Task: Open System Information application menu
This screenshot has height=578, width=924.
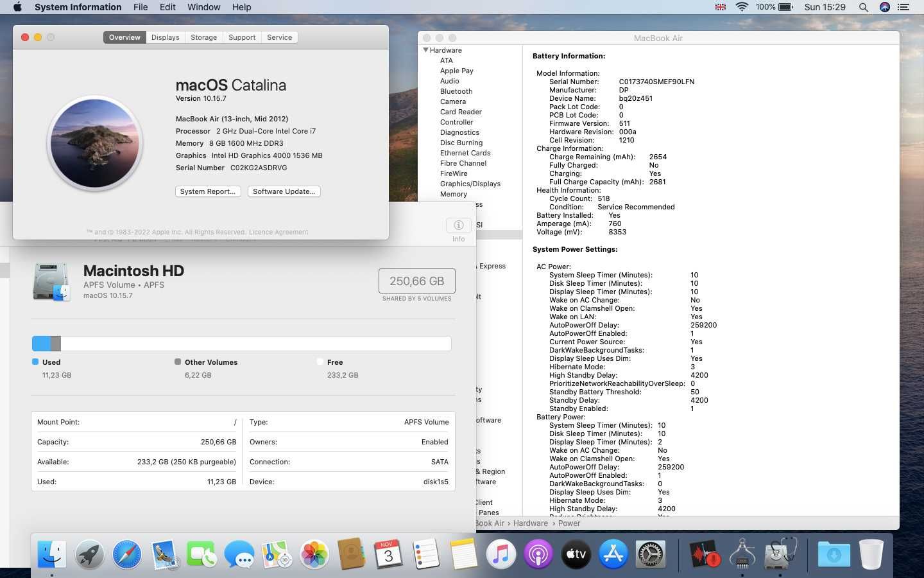Action: coord(78,7)
